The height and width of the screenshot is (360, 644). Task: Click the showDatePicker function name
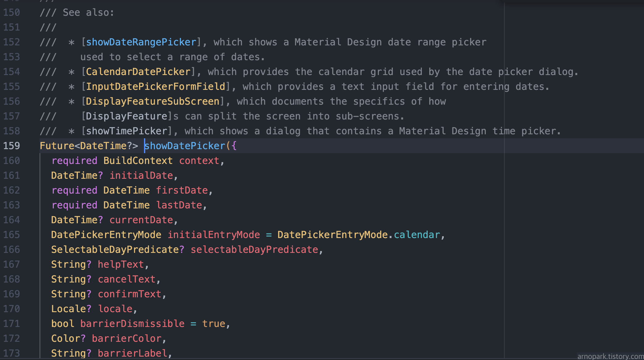[185, 146]
